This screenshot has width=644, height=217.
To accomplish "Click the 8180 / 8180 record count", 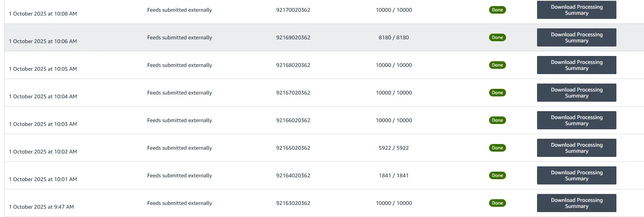I will pyautogui.click(x=393, y=37).
